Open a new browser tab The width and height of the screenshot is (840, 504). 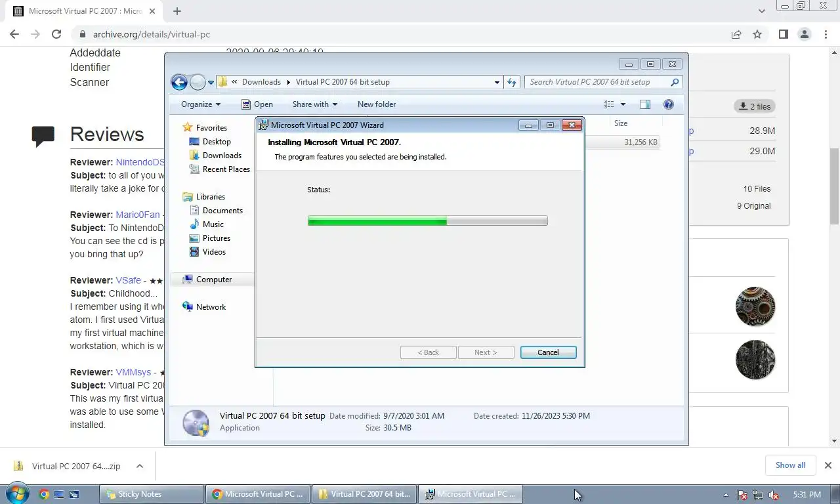point(177,11)
